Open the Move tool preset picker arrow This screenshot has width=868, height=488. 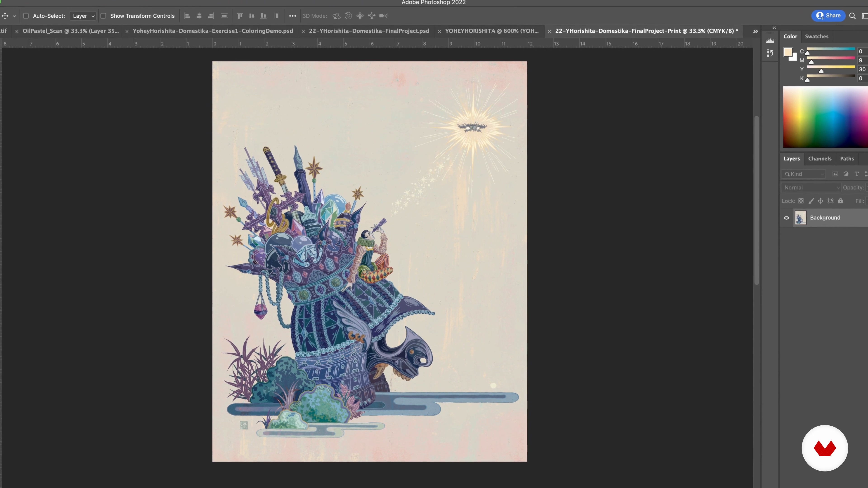pos(14,16)
